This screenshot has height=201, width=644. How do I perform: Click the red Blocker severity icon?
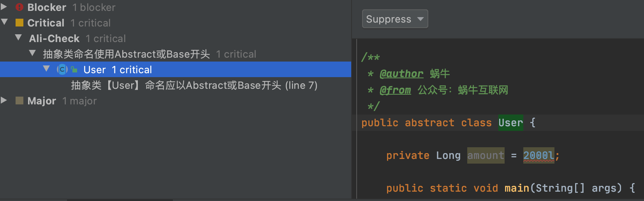pyautogui.click(x=19, y=7)
